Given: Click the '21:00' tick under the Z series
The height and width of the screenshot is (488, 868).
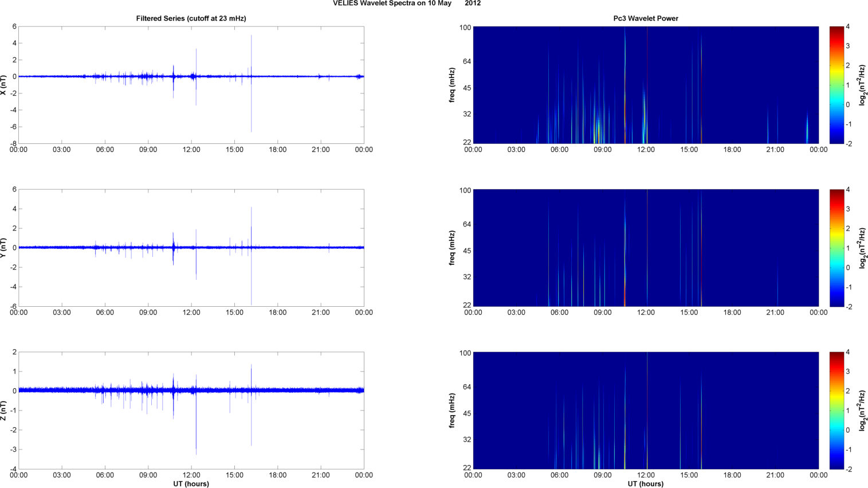Looking at the screenshot, I should (x=321, y=475).
